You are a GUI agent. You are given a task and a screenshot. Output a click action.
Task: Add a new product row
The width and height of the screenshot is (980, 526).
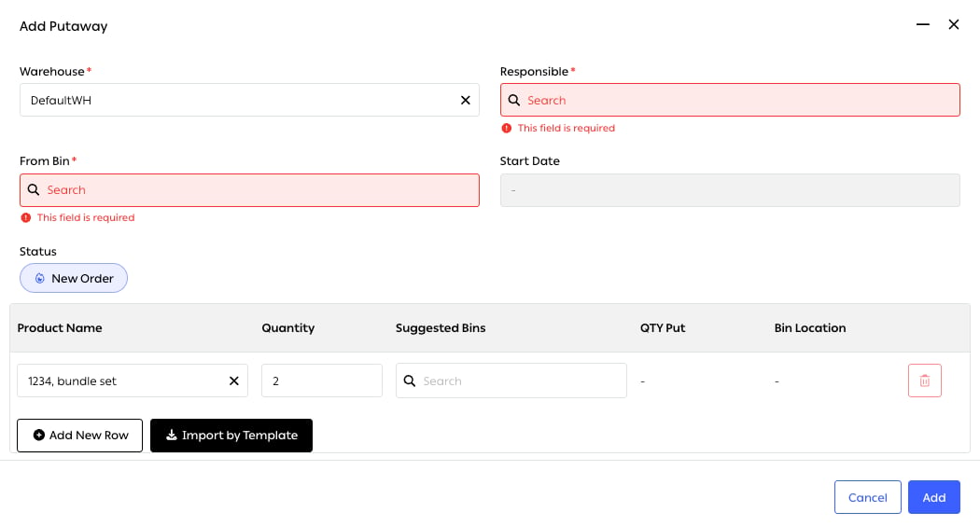80,436
